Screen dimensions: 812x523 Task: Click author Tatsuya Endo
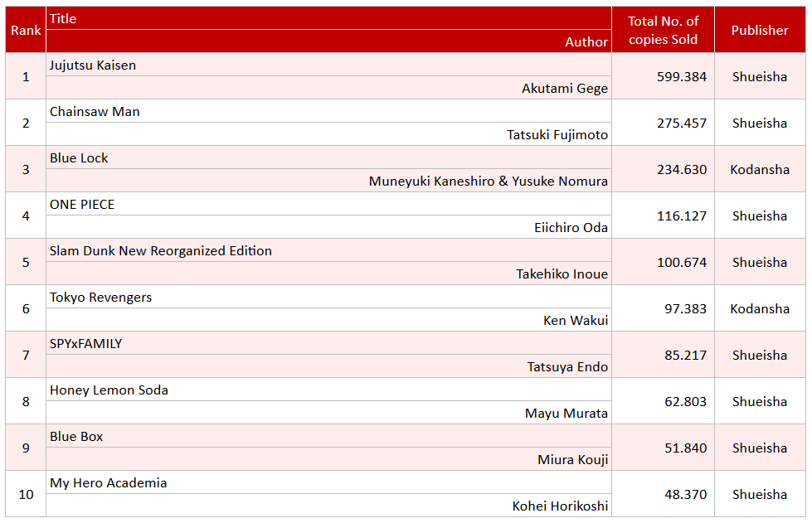[x=567, y=367]
